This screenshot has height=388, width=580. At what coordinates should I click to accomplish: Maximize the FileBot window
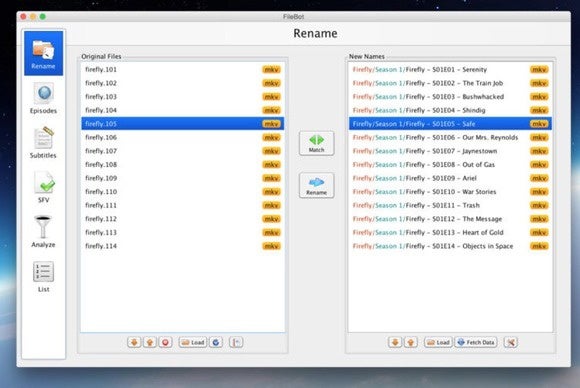43,17
